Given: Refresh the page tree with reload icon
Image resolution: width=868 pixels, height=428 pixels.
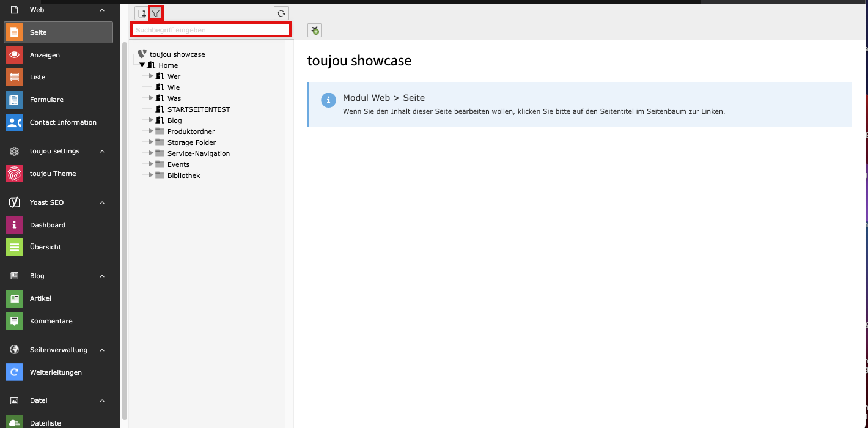Looking at the screenshot, I should 281,13.
